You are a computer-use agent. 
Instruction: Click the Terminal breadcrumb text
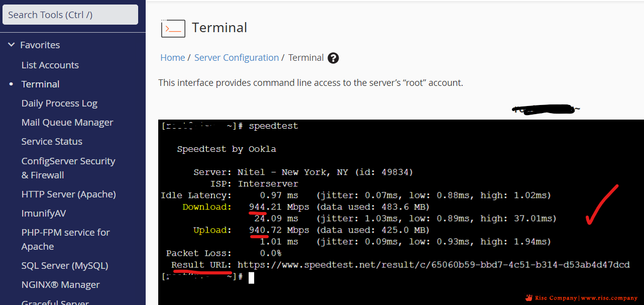coord(306,58)
